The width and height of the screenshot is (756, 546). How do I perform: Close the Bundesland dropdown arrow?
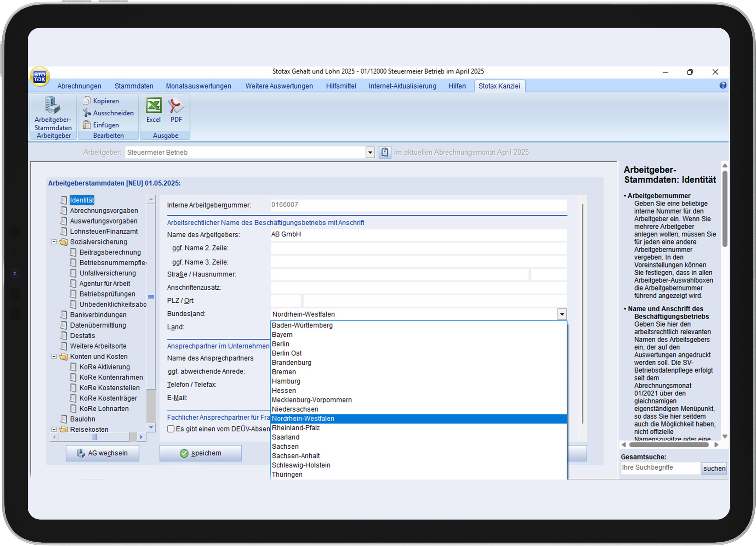pyautogui.click(x=562, y=314)
